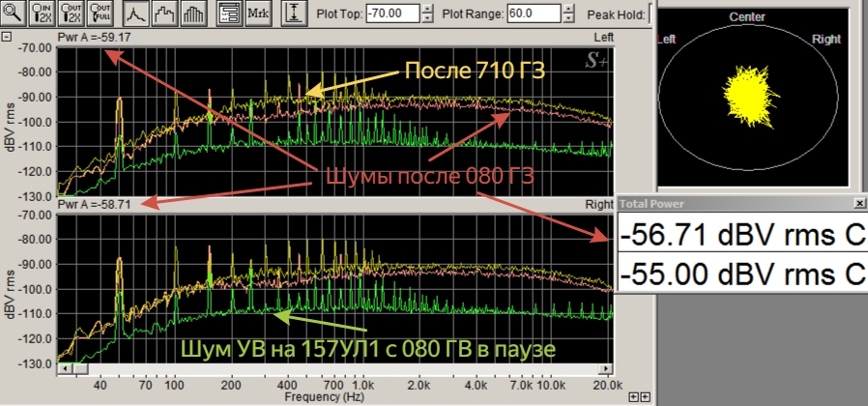Click the Right channel label above lower plot
The height and width of the screenshot is (406, 868).
599,204
